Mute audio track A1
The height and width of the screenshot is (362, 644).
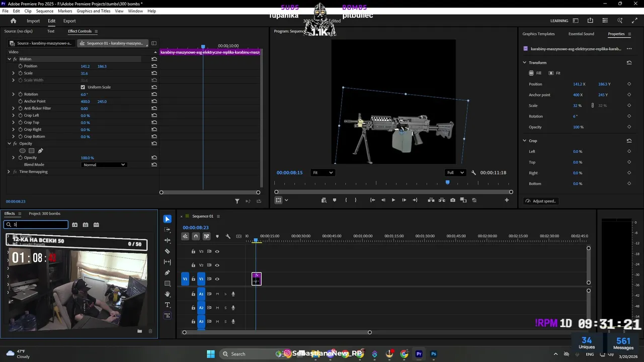217,294
